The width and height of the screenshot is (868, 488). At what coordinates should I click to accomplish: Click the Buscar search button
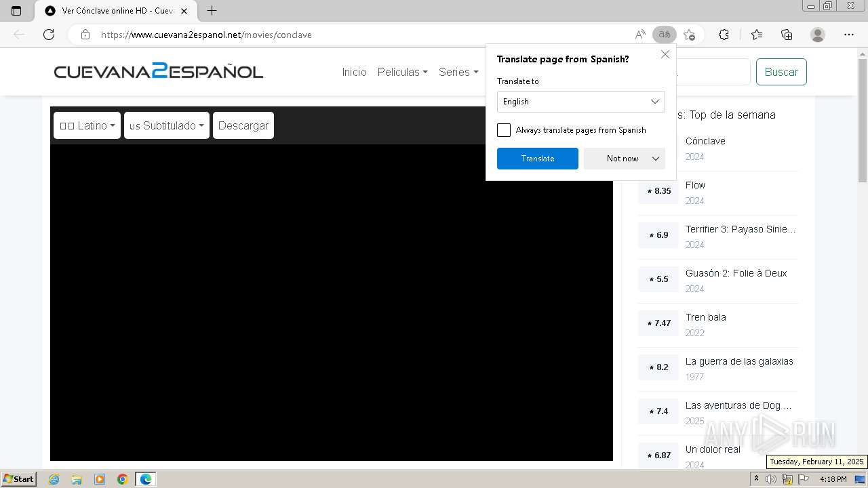click(781, 72)
